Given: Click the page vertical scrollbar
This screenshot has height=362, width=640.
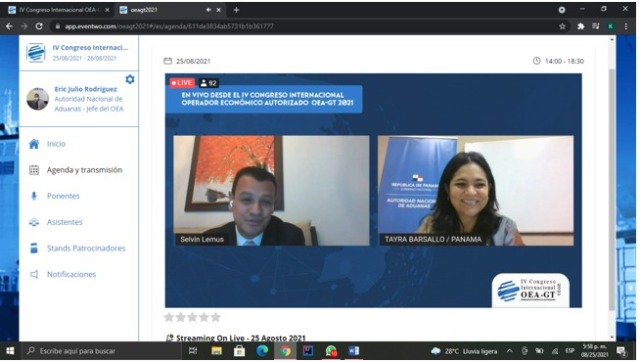Looking at the screenshot, I should 612,188.
